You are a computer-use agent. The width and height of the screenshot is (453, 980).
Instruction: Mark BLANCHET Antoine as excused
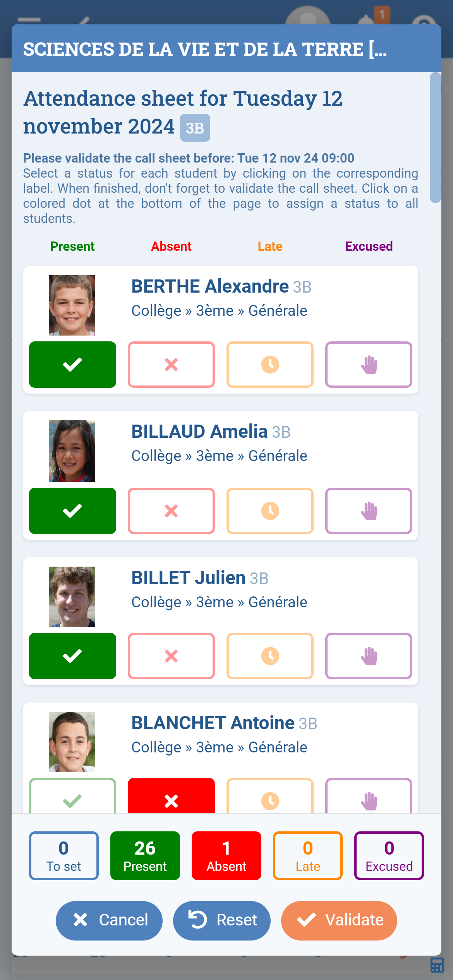point(369,797)
